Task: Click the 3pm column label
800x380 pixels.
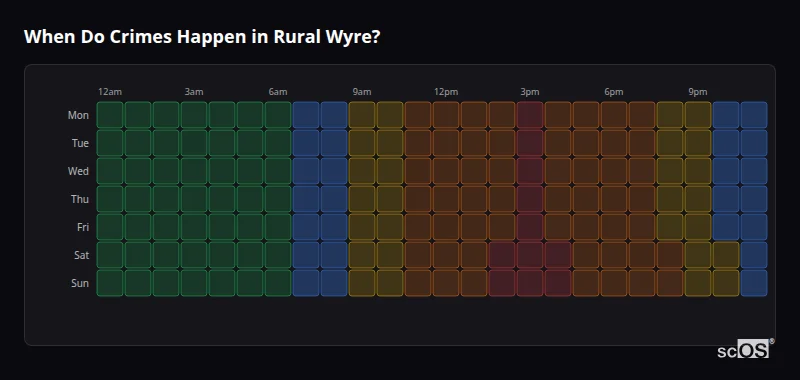Action: pos(530,92)
